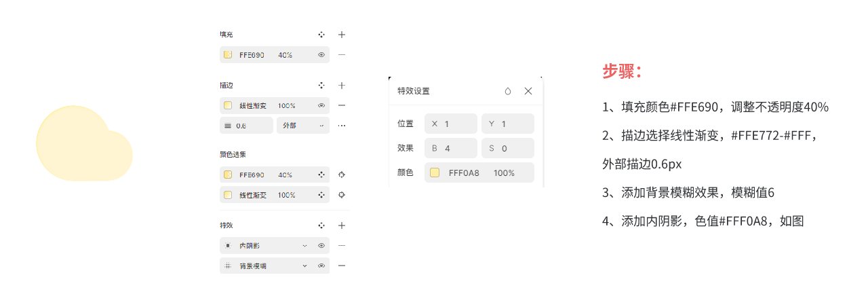The image size is (868, 307).
Task: Open the 外部 stroke position dropdown
Action: [x=302, y=126]
